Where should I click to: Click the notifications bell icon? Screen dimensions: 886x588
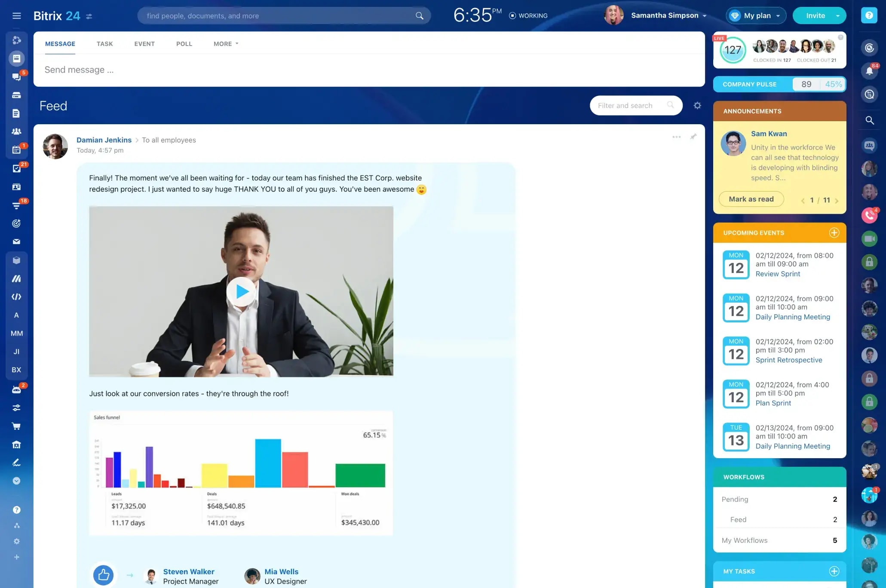tap(869, 71)
